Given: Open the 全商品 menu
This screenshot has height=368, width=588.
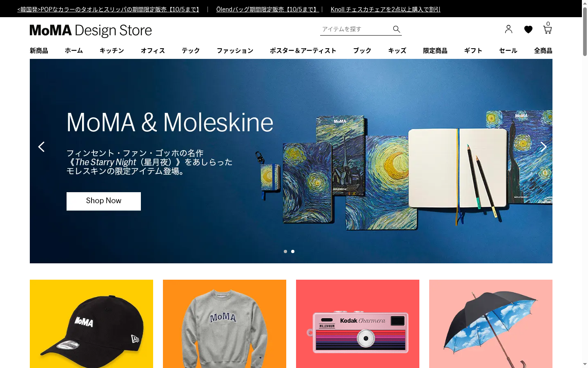Looking at the screenshot, I should [543, 51].
